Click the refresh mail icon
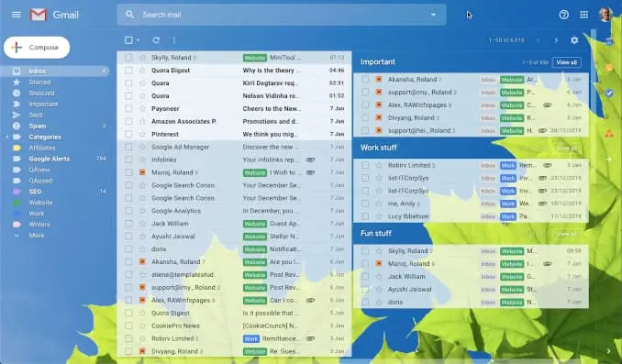The height and width of the screenshot is (364, 622). click(x=156, y=40)
